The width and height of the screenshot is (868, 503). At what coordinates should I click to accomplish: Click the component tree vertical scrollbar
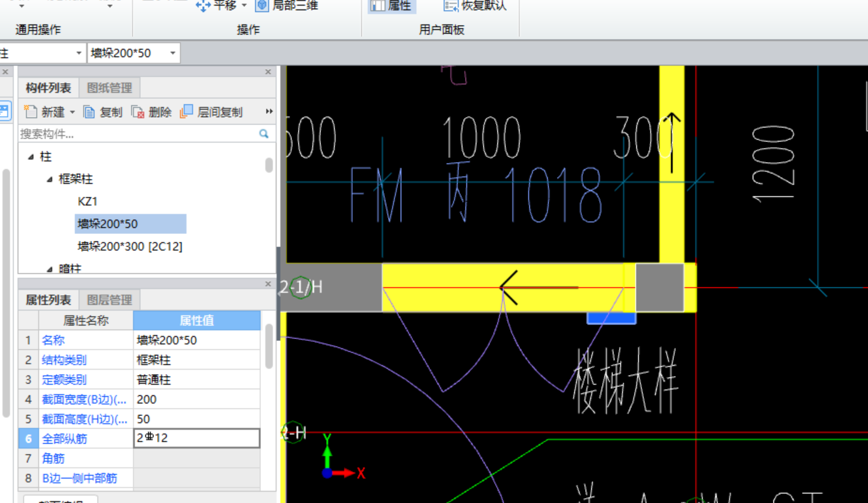click(x=269, y=165)
